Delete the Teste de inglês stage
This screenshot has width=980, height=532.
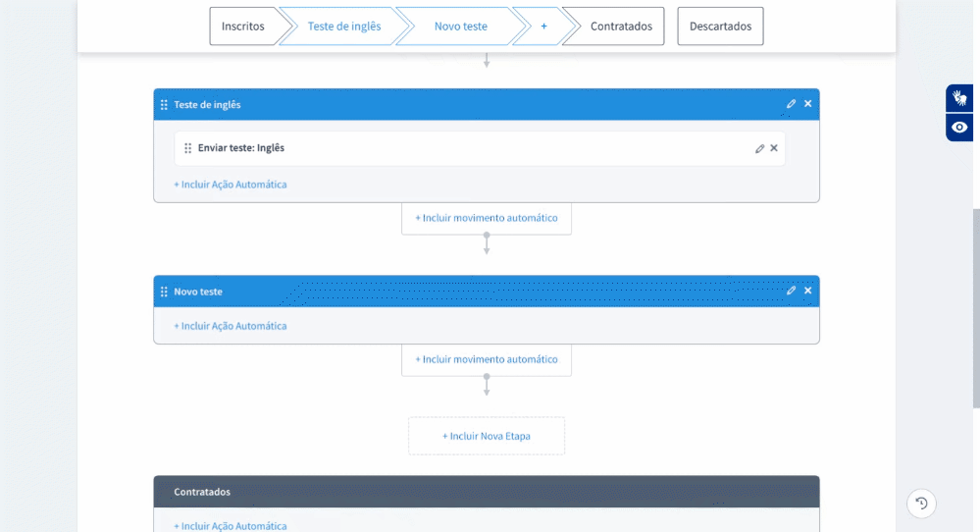(x=808, y=104)
